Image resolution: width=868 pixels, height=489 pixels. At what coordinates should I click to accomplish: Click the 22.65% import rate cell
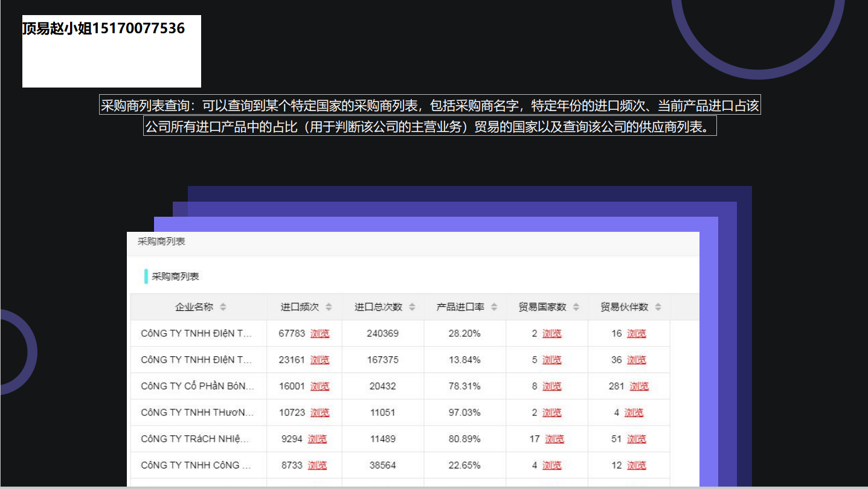point(465,465)
